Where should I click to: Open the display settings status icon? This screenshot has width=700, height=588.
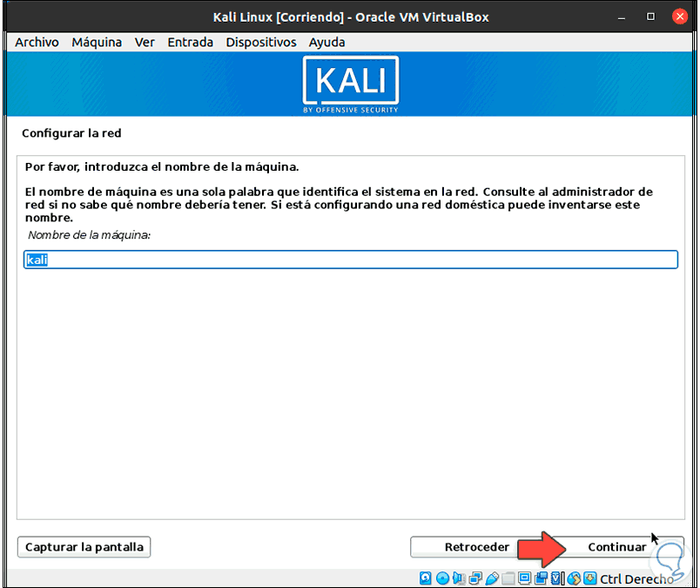524,578
